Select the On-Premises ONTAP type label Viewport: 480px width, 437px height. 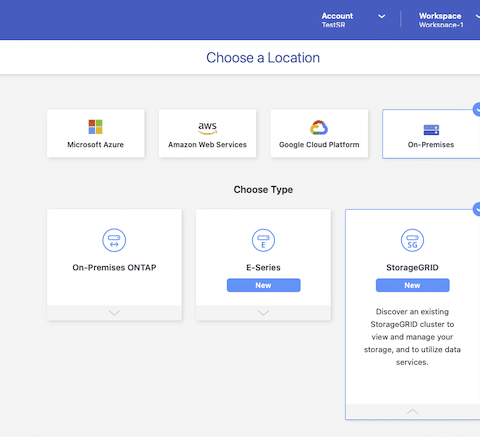click(114, 268)
